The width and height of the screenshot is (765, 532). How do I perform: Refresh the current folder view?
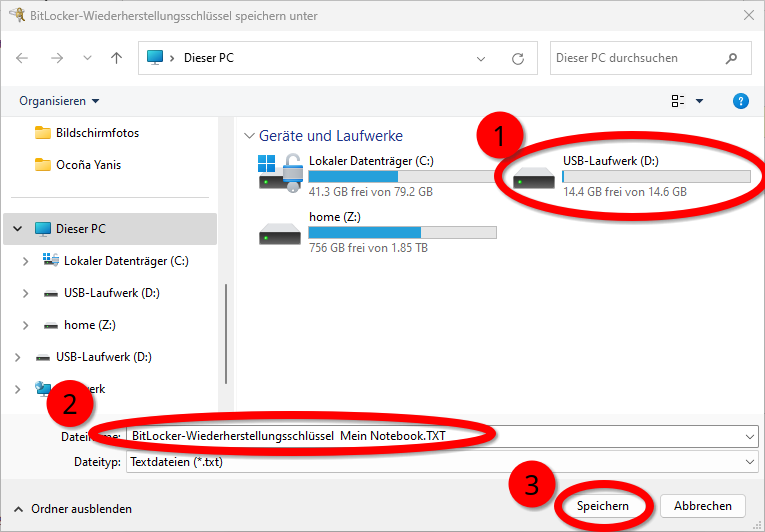point(518,59)
